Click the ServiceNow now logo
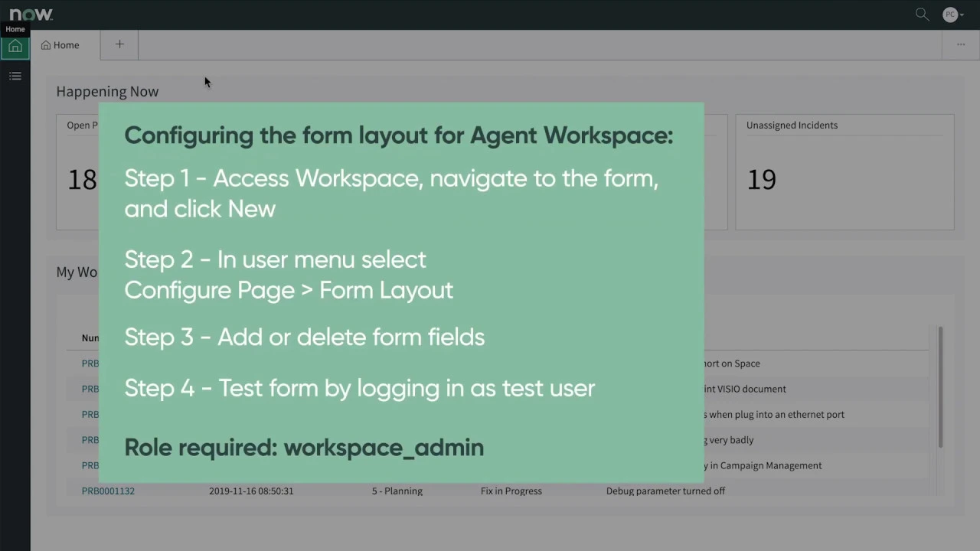980x551 pixels. (29, 13)
